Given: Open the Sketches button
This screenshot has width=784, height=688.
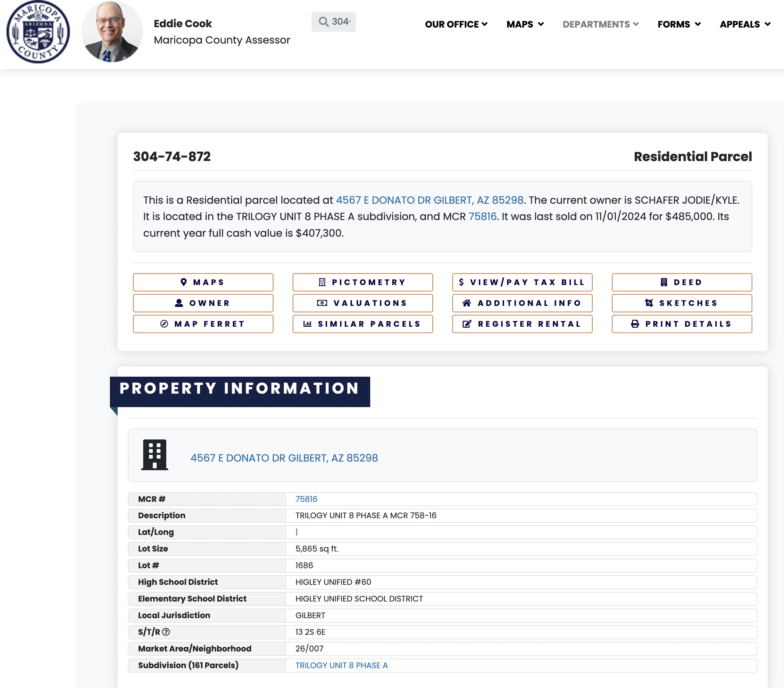Looking at the screenshot, I should [x=681, y=303].
